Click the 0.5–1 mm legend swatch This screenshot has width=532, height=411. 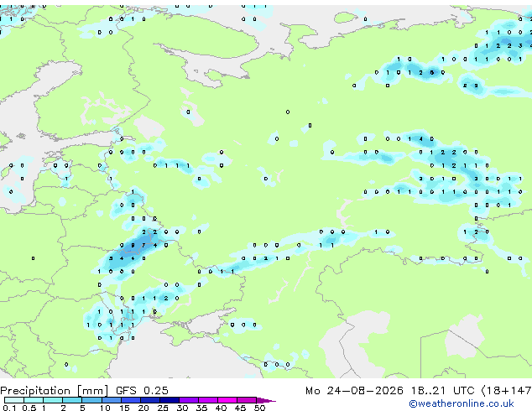click(x=34, y=400)
